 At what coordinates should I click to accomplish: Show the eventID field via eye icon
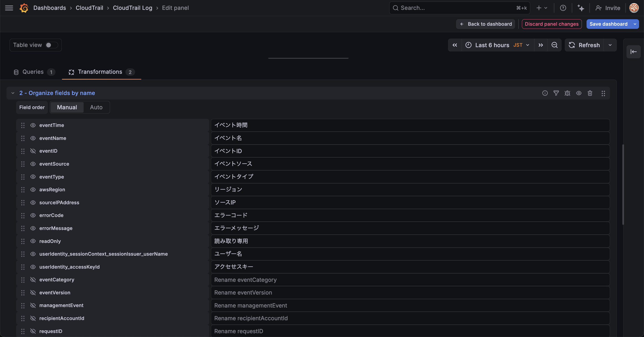(33, 151)
